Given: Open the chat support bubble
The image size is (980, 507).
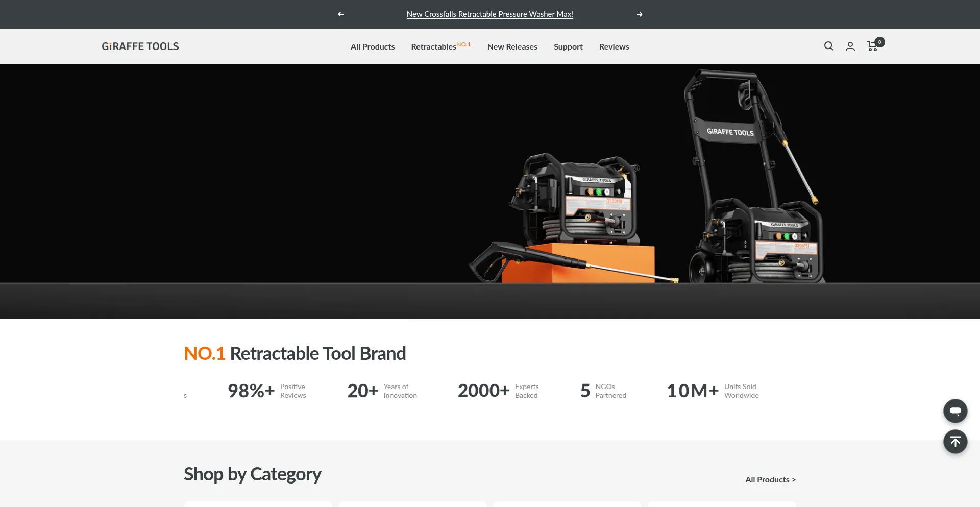Looking at the screenshot, I should 955,411.
